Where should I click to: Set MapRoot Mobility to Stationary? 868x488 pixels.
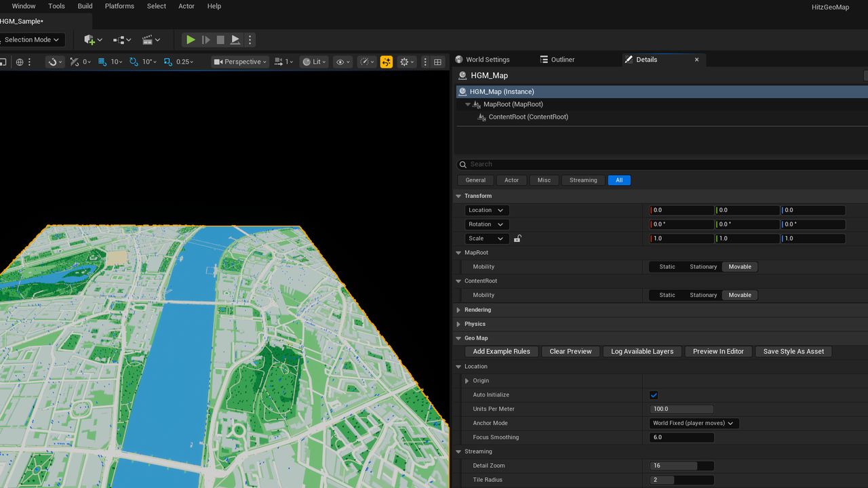tap(703, 267)
